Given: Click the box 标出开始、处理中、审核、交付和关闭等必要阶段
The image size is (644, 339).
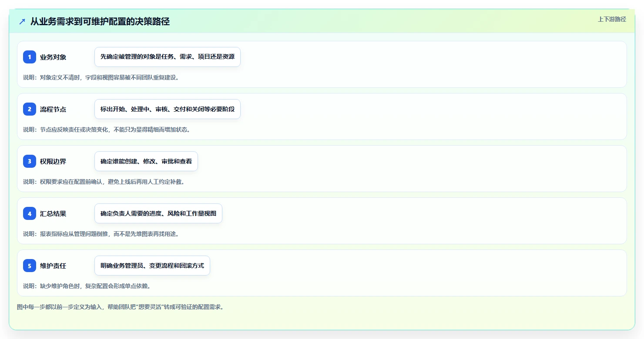Looking at the screenshot, I should pyautogui.click(x=168, y=109).
